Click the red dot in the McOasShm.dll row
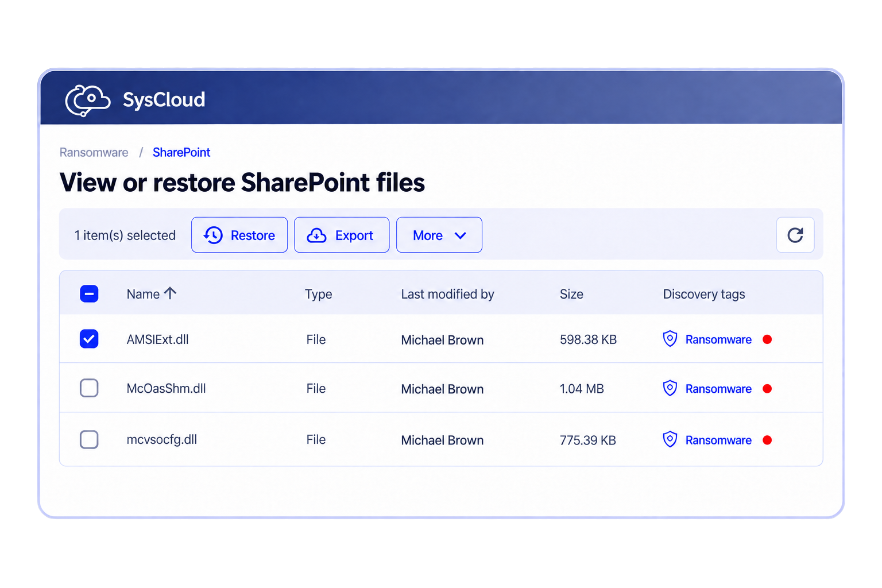The height and width of the screenshot is (588, 882). tap(767, 389)
